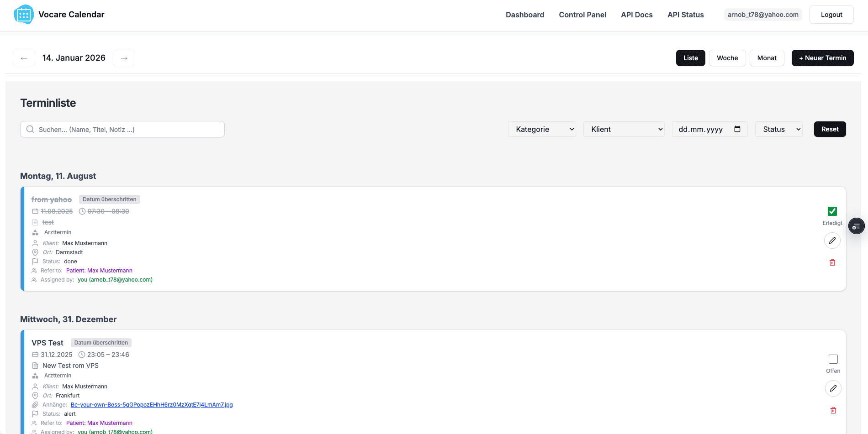
Task: Click the search magnifier icon in Terminliste
Action: (x=30, y=129)
